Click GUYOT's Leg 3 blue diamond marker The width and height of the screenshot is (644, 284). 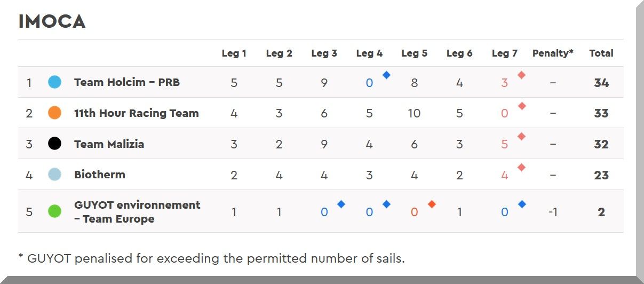coord(341,204)
